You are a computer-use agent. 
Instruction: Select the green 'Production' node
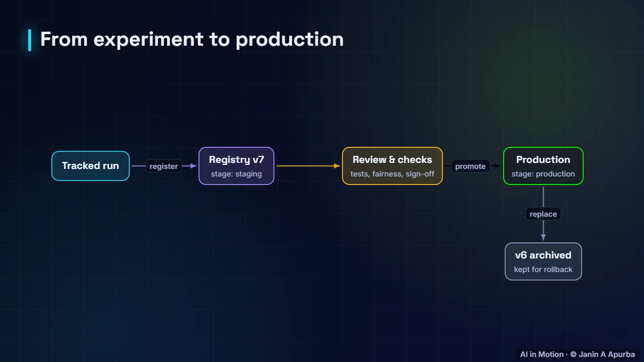[x=543, y=166]
